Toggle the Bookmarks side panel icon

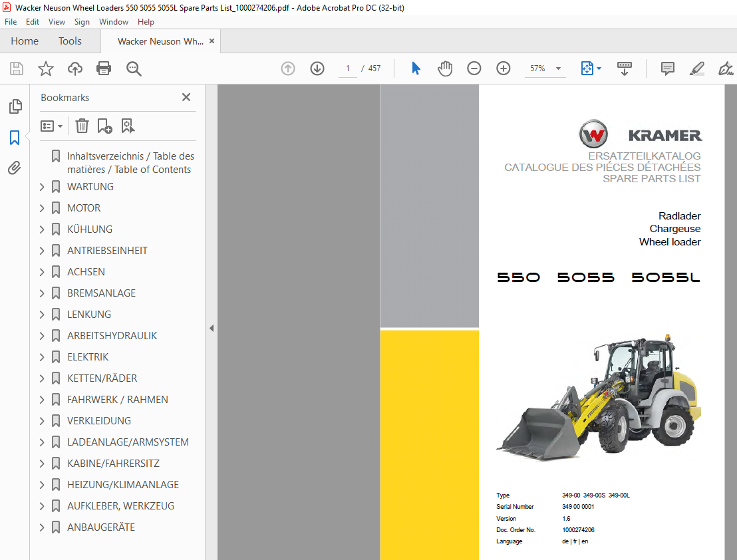pyautogui.click(x=15, y=138)
